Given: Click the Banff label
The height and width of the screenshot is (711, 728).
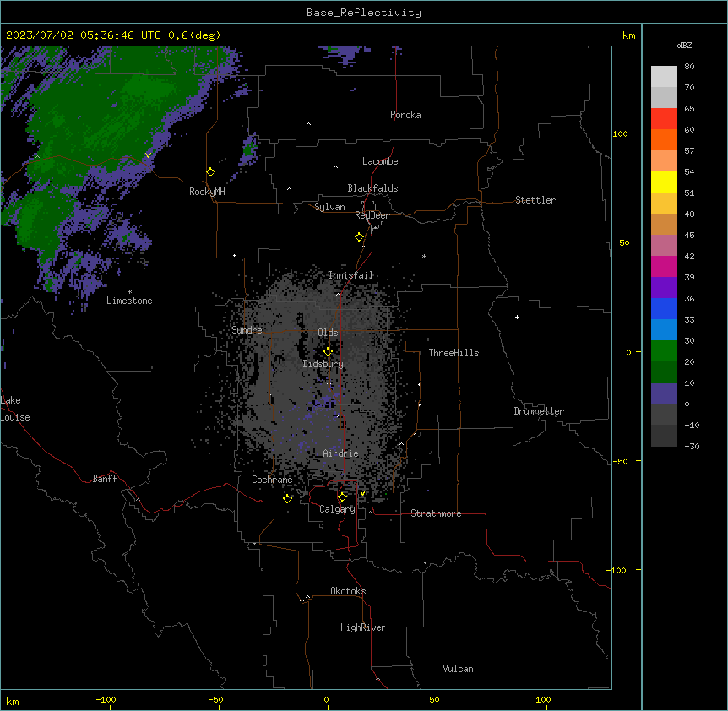Looking at the screenshot, I should (x=105, y=479).
